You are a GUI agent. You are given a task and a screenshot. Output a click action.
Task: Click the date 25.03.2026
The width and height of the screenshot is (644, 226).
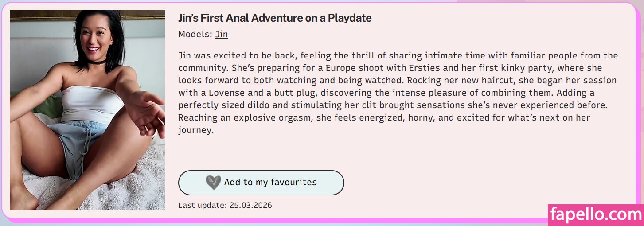pyautogui.click(x=250, y=205)
